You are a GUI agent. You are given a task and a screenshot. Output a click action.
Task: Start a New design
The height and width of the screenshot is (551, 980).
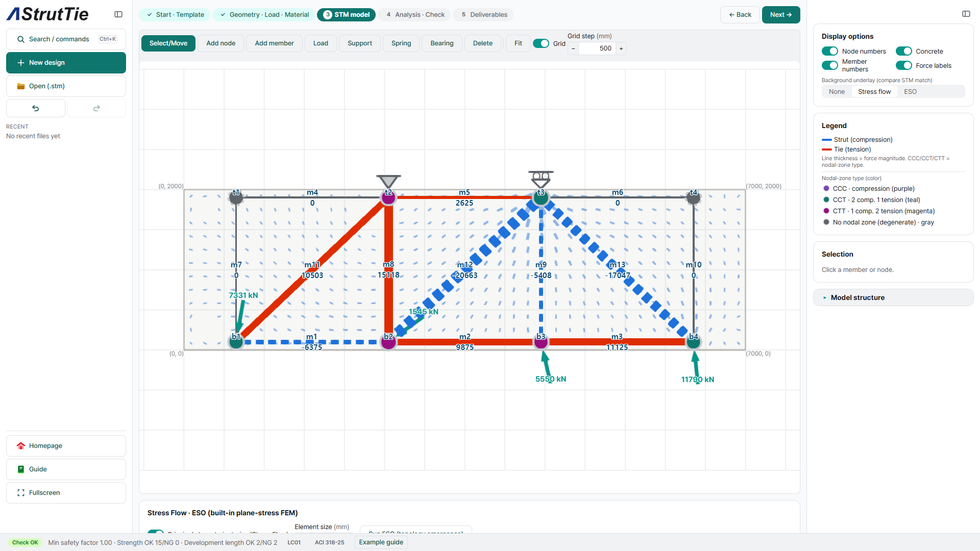(x=66, y=63)
